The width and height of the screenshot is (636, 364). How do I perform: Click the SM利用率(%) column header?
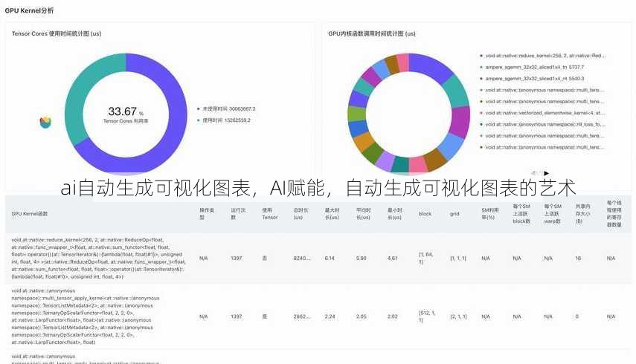click(490, 214)
